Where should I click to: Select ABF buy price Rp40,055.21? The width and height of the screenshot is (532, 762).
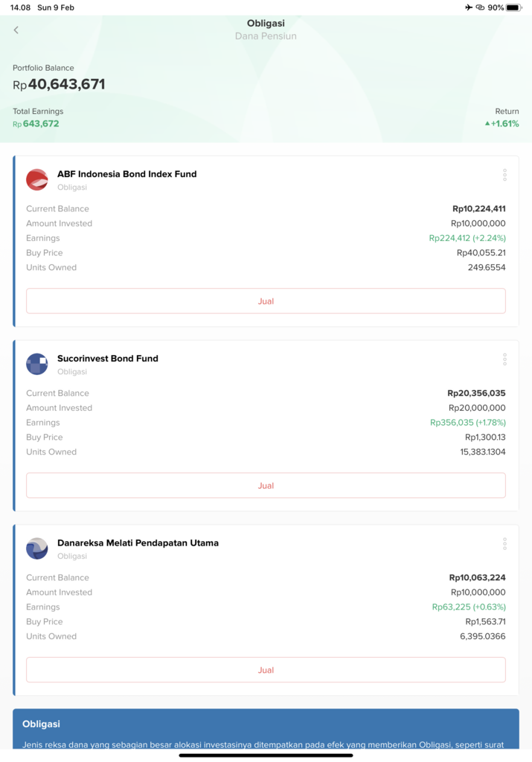click(x=481, y=253)
